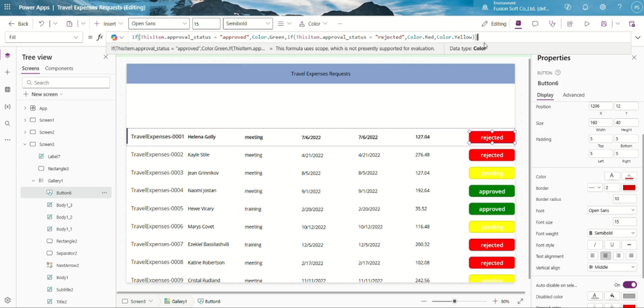This screenshot has height=308, width=644.
Task: Open the Copilot purple icon
Action: pos(518,24)
